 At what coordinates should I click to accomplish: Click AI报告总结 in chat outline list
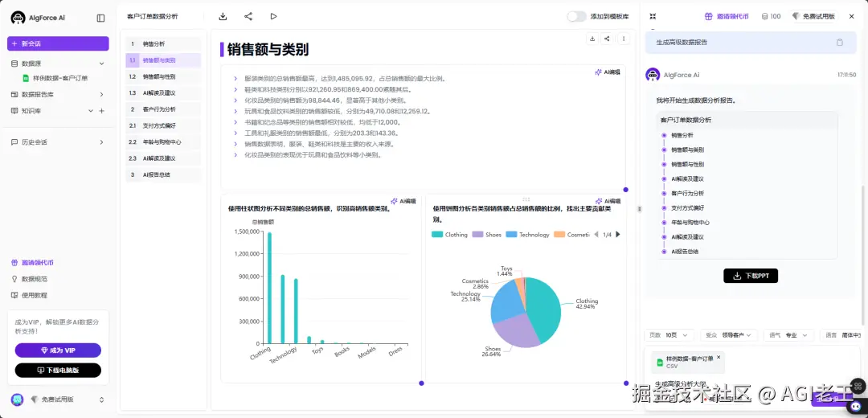686,252
